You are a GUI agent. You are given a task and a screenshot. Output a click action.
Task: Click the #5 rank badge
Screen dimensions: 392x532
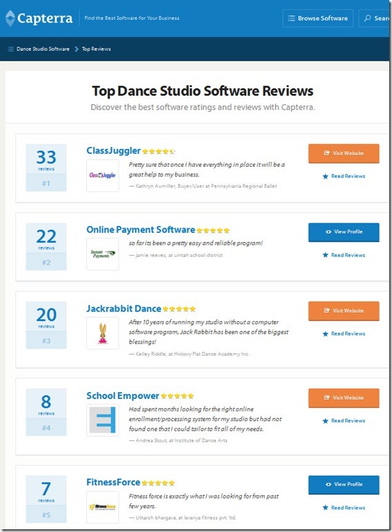46,515
